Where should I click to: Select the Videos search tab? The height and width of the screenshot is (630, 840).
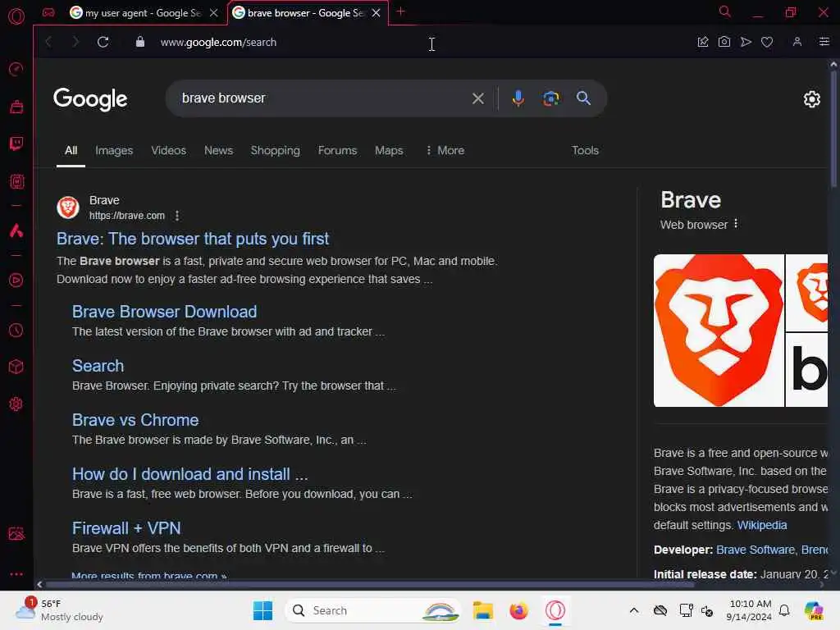pos(168,151)
